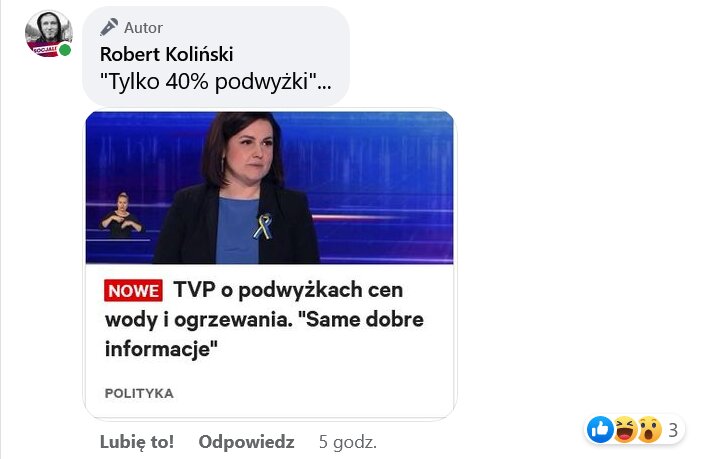Screen dimensions: 708x459
Task: Open reactions list via the count 3
Action: pyautogui.click(x=673, y=430)
